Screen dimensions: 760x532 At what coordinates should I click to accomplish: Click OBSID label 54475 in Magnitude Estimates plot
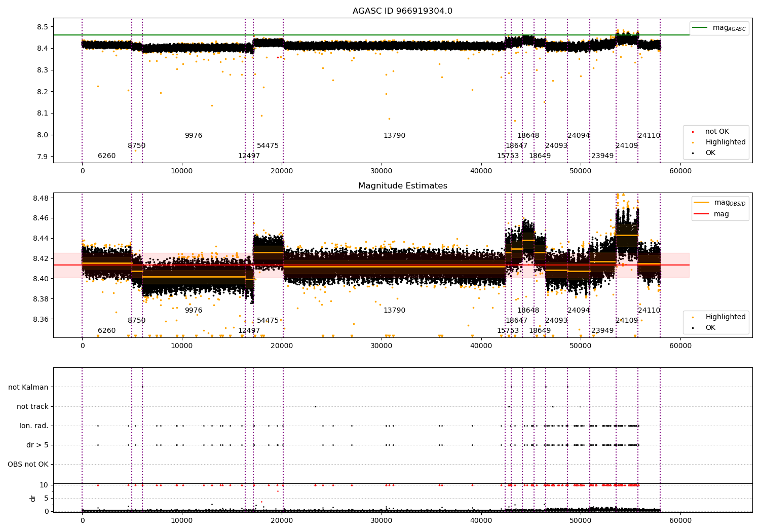268,321
